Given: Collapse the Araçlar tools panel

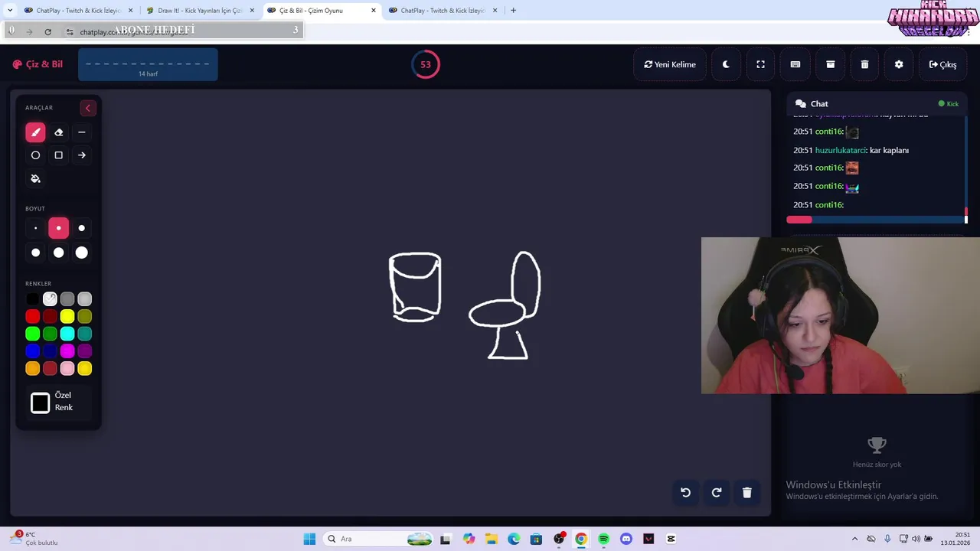Looking at the screenshot, I should (87, 108).
